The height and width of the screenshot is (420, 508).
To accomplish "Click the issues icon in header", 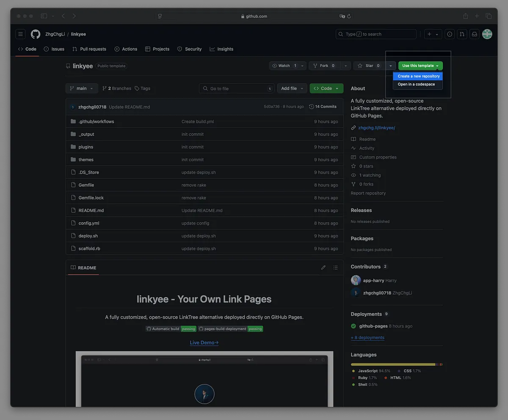I will [x=450, y=34].
